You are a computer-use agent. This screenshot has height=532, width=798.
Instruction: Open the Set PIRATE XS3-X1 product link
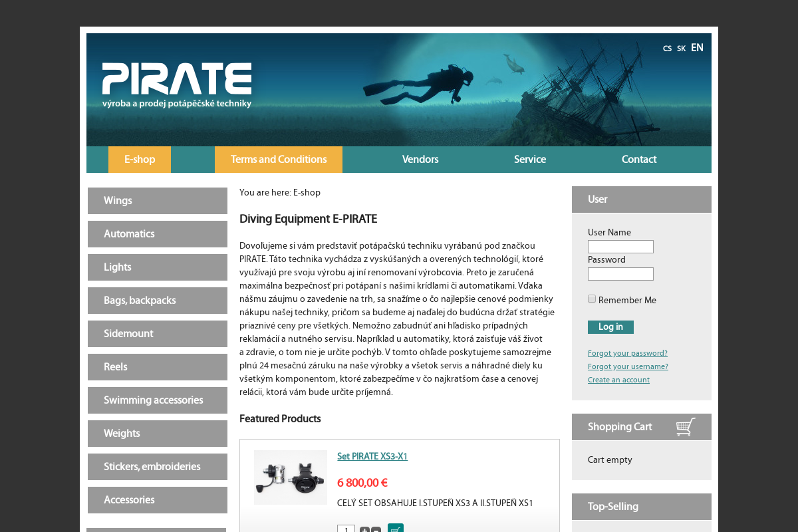(x=372, y=457)
